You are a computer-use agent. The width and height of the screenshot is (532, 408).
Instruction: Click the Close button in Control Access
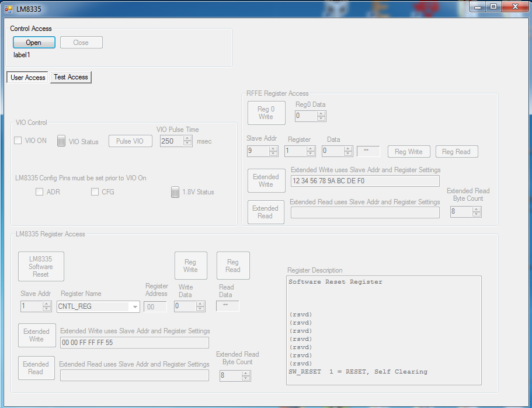point(81,43)
